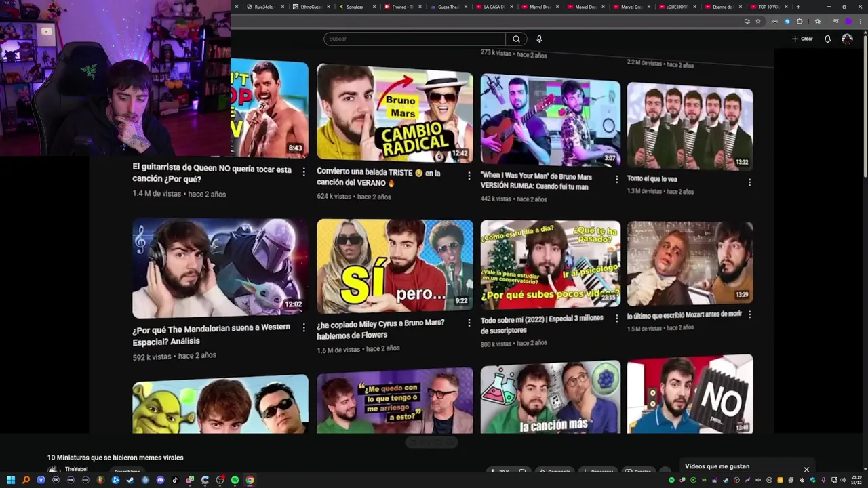Screen dimensions: 868x488
Task: Click the Crear button
Action: pos(802,39)
